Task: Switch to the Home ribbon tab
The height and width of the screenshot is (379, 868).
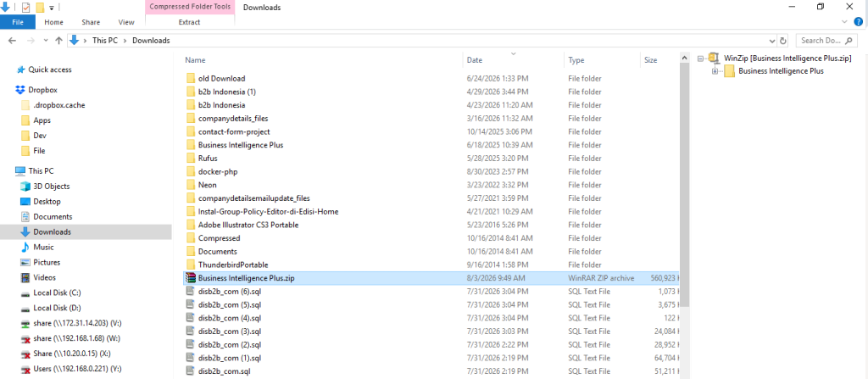Action: [53, 22]
